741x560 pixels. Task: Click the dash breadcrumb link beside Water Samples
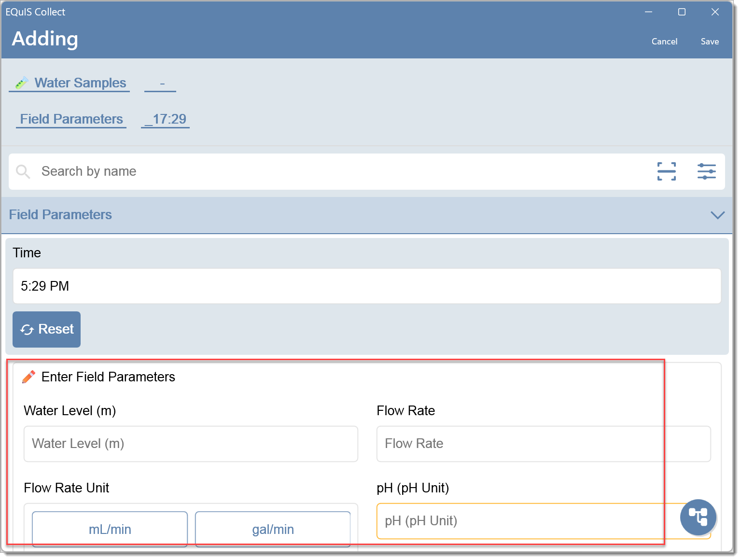160,83
